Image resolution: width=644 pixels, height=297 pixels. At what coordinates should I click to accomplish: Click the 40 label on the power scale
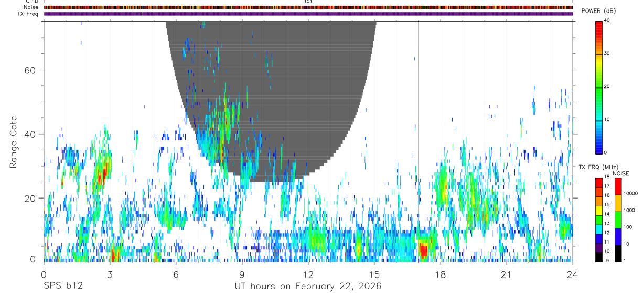click(x=607, y=21)
